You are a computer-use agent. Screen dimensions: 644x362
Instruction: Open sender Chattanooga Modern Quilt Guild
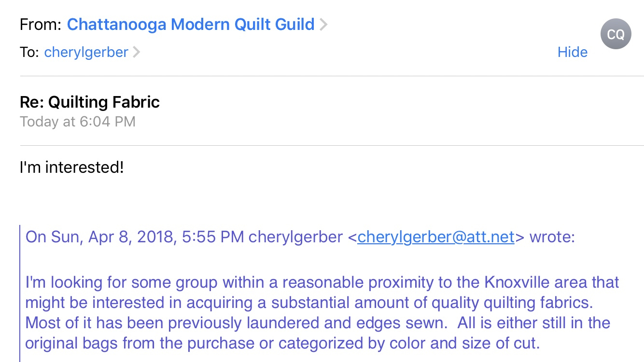click(x=191, y=24)
